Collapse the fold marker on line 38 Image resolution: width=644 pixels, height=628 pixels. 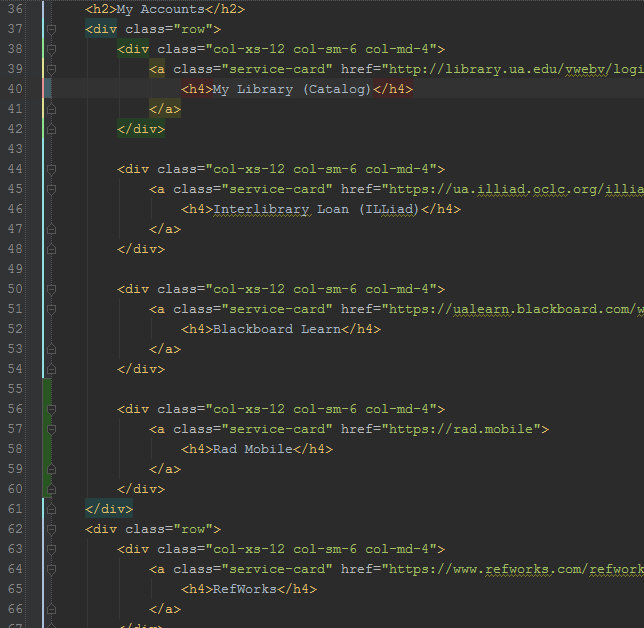point(51,50)
